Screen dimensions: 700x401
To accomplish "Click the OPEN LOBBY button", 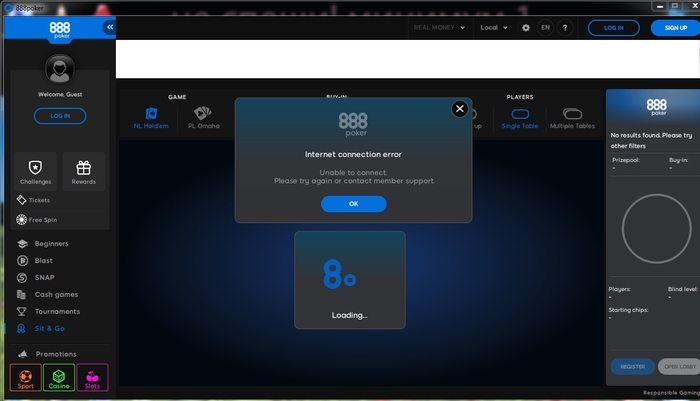I will (679, 367).
